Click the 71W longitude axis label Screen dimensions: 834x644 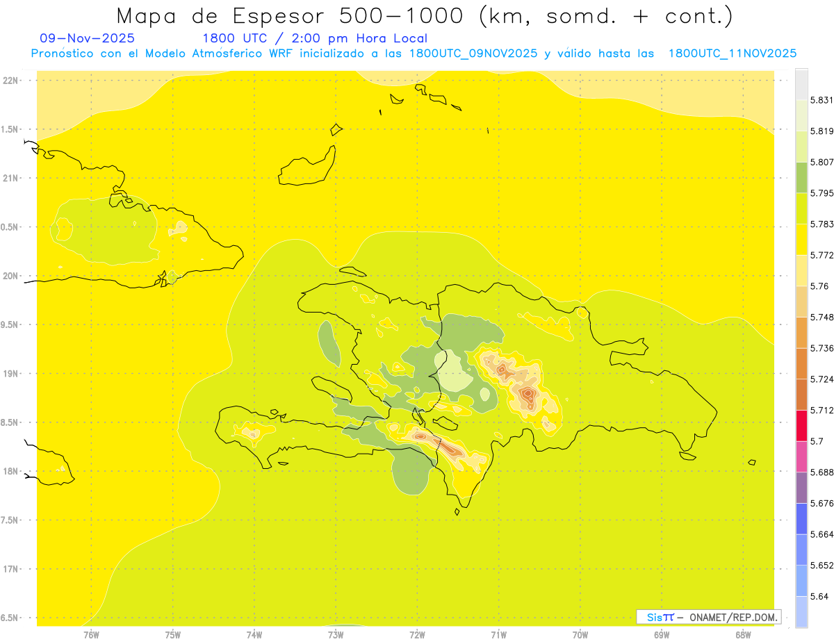498,635
